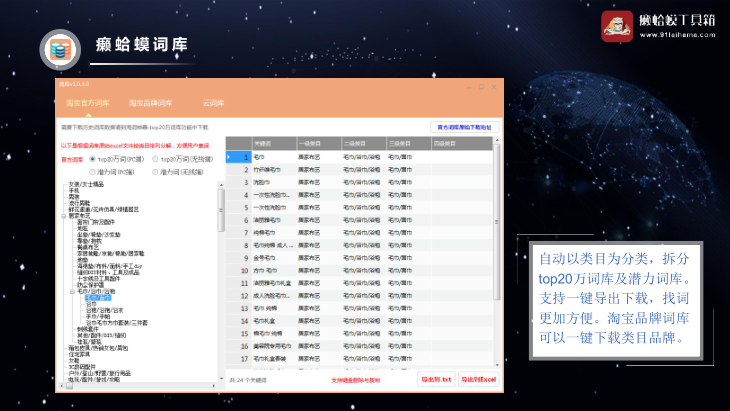Image resolution: width=730 pixels, height=411 pixels.
Task: Click keyword cell 毛巾礼盒 in row 14
Action: click(x=274, y=321)
